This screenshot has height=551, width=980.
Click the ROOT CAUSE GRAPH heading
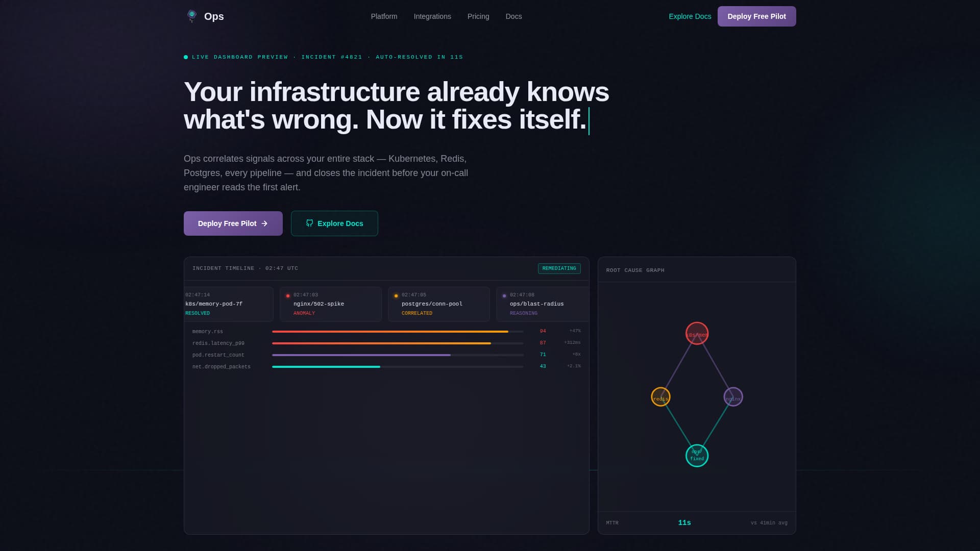(635, 270)
